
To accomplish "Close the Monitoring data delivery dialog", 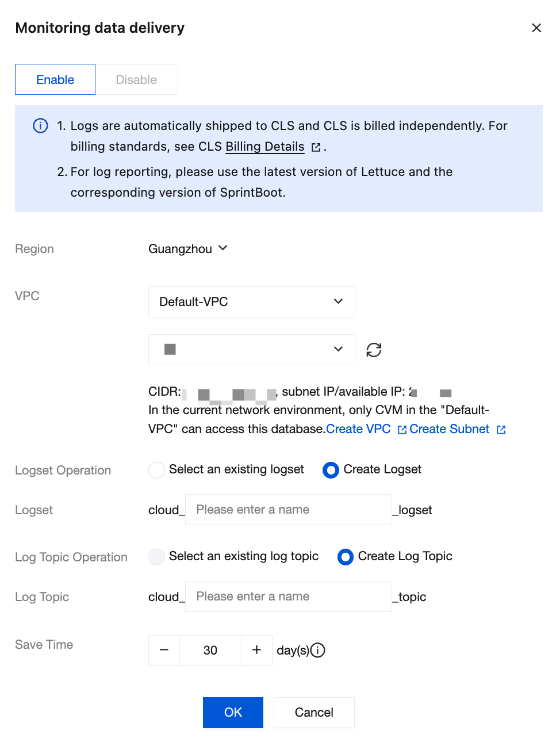I will click(536, 28).
